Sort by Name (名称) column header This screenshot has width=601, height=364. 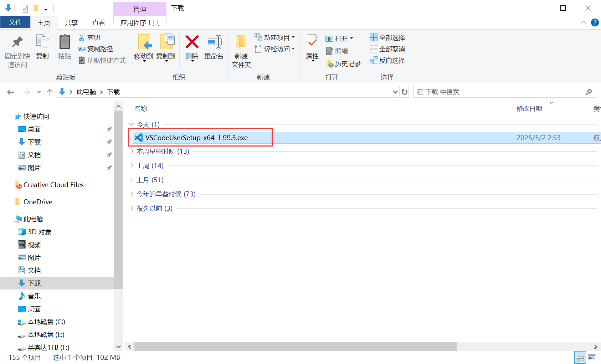point(141,109)
